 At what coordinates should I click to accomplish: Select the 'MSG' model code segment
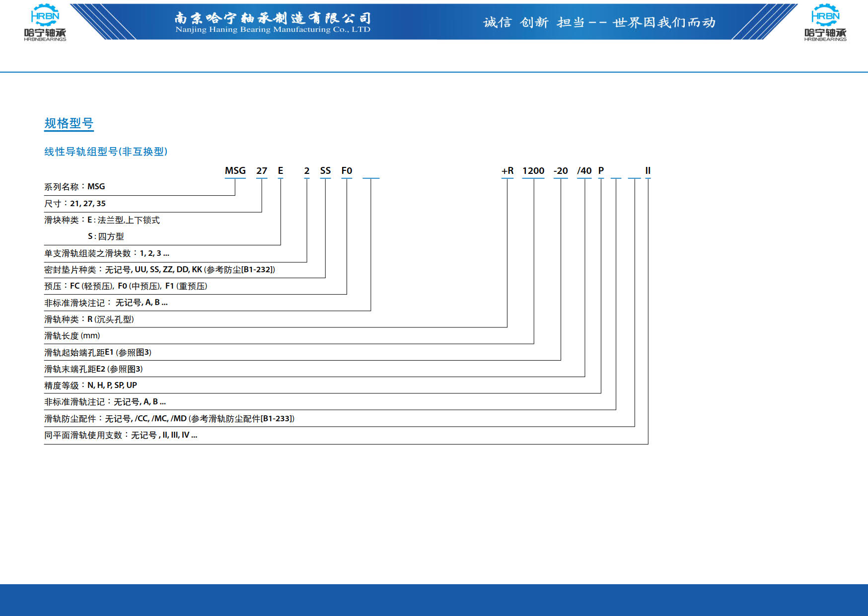tap(235, 171)
